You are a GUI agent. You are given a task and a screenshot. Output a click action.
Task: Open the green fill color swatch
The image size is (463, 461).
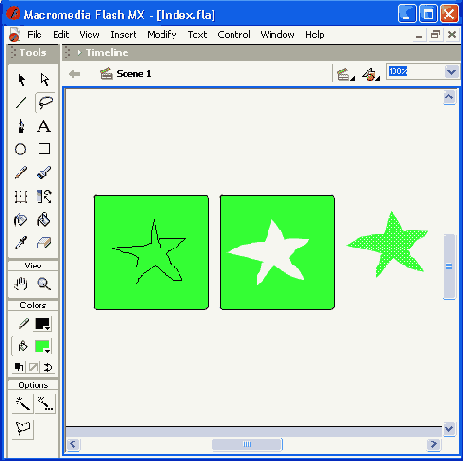tap(43, 346)
